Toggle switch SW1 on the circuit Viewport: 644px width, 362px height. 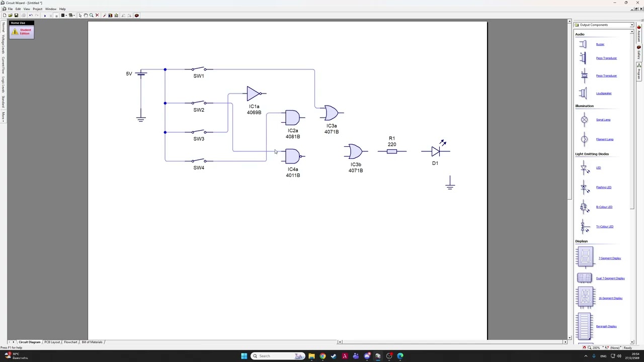tap(199, 69)
